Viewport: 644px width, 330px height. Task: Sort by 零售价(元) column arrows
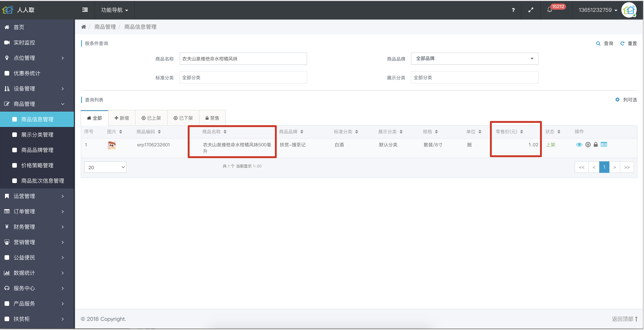[x=521, y=132]
